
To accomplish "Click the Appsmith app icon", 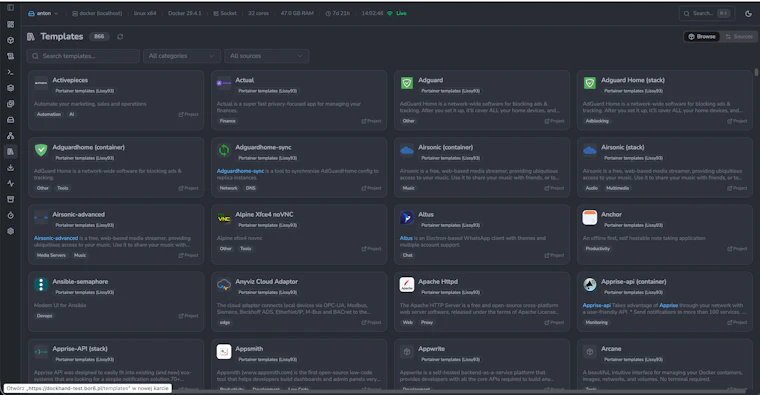I will (x=223, y=352).
